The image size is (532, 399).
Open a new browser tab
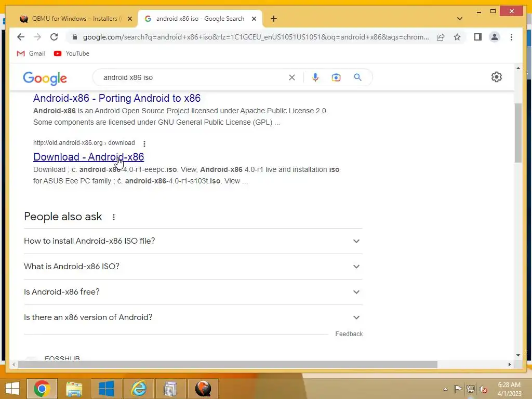click(x=273, y=19)
